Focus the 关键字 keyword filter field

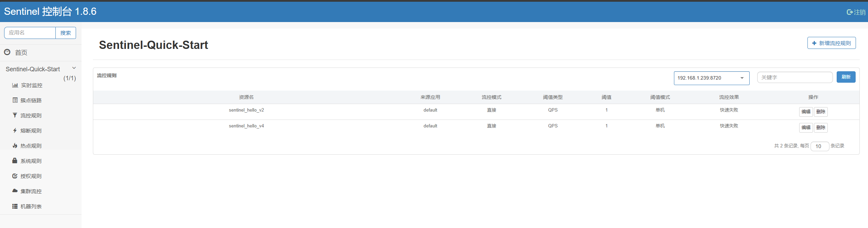tap(794, 77)
